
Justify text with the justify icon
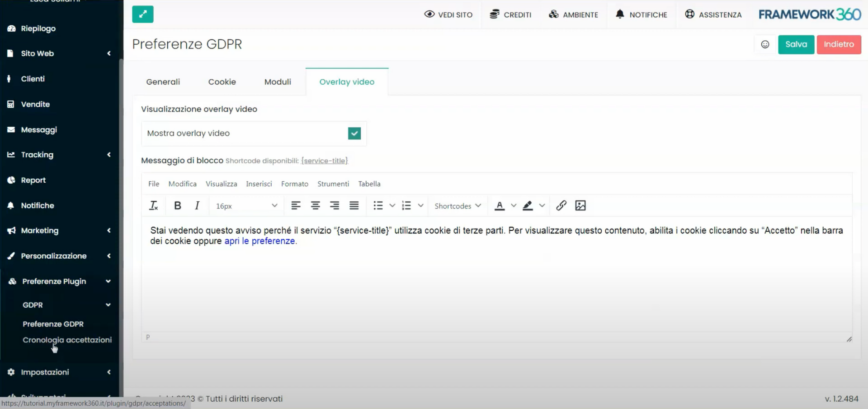tap(354, 206)
